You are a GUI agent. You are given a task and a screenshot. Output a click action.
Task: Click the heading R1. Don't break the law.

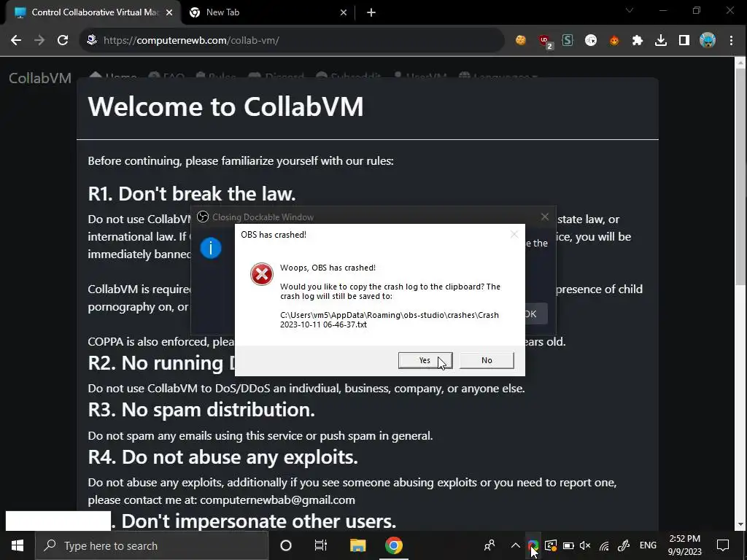[x=192, y=194]
